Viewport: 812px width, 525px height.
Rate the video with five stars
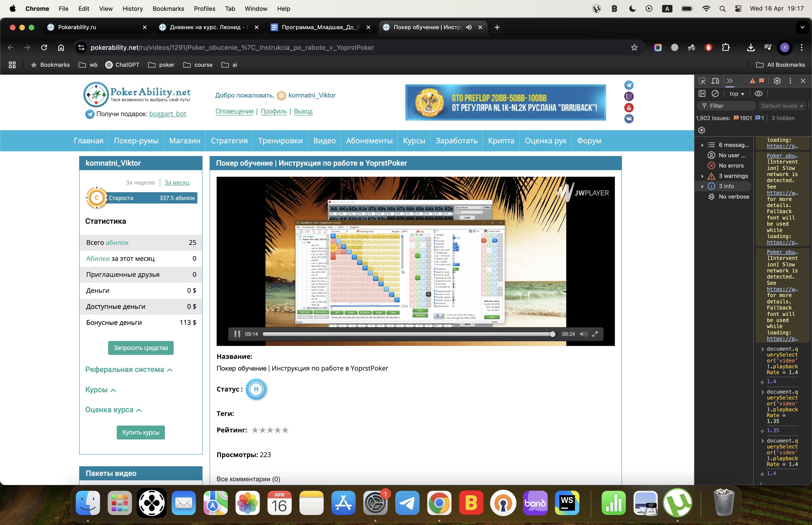(285, 430)
